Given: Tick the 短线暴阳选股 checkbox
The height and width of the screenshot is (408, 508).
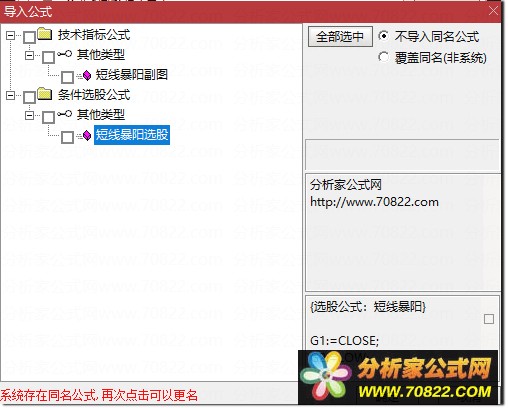Looking at the screenshot, I should point(67,137).
